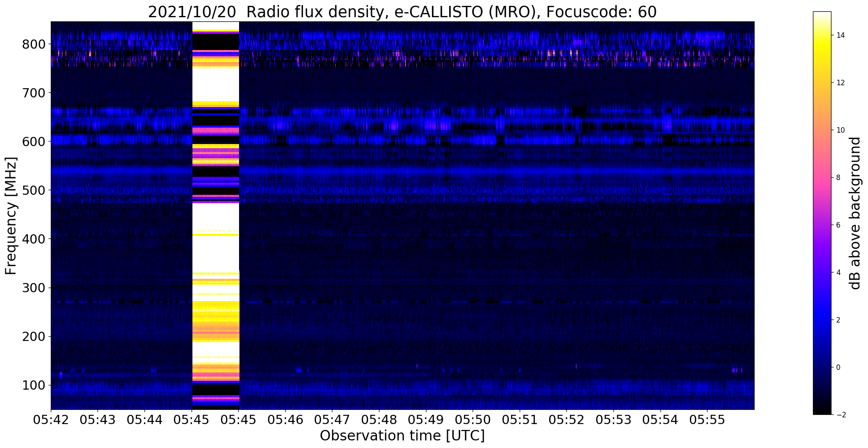Image resolution: width=868 pixels, height=448 pixels.
Task: Click the 400 frequency tick label
Action: 34,239
